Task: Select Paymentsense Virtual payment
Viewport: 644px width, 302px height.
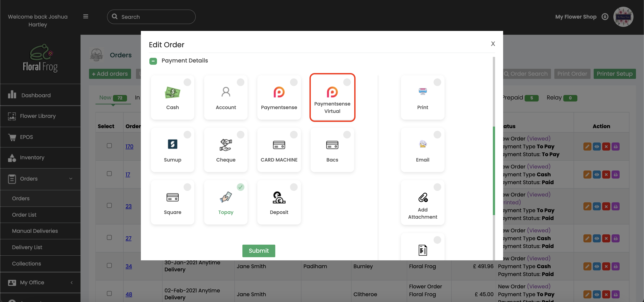Action: click(x=332, y=97)
